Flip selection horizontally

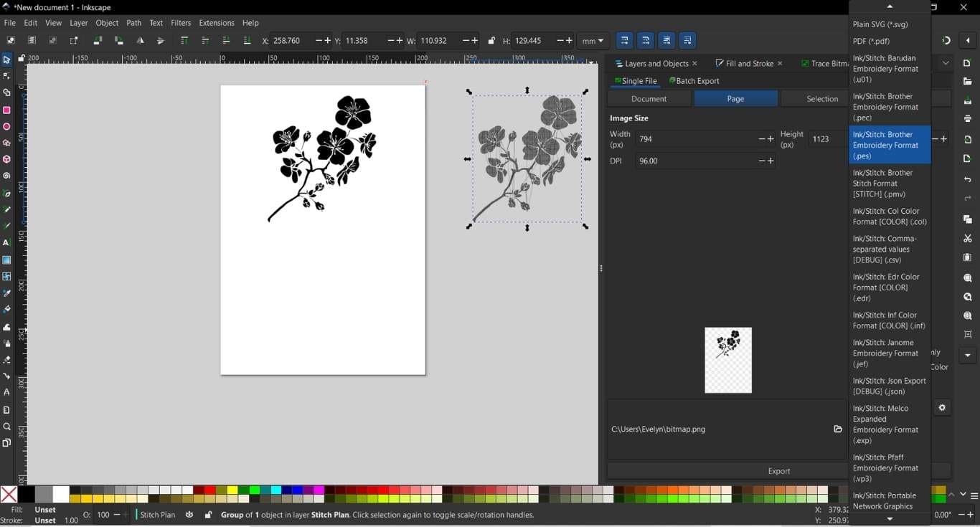pos(140,41)
